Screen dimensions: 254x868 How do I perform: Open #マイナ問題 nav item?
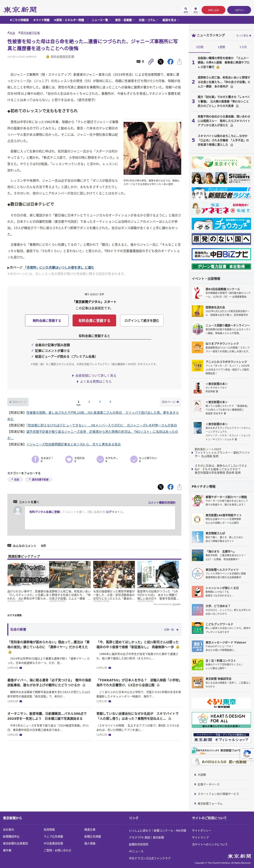[41, 20]
